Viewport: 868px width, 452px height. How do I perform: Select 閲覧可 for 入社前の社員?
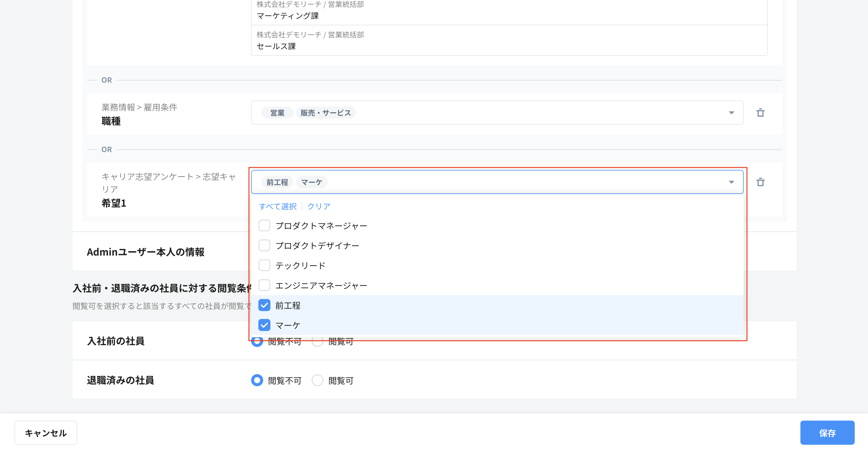317,342
